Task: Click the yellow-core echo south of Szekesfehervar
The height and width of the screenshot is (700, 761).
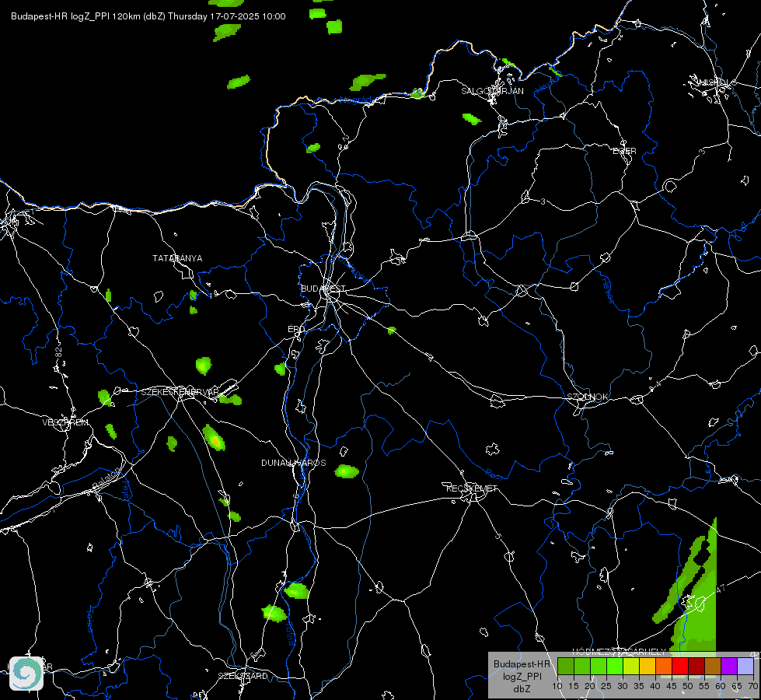Action: [x=214, y=438]
